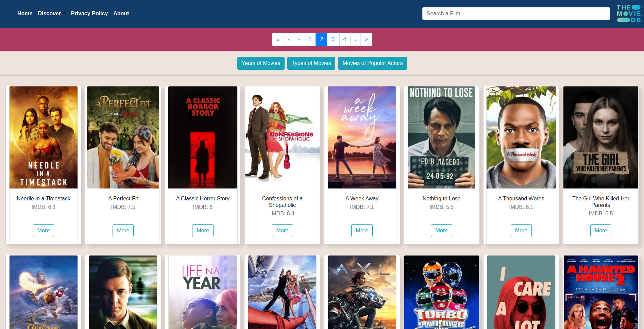Select page 3 in pagination

click(x=333, y=39)
